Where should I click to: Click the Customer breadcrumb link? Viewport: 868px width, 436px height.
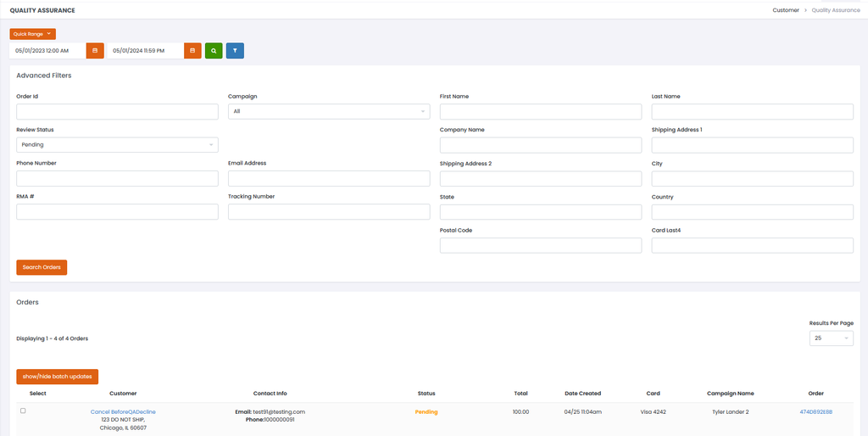786,10
